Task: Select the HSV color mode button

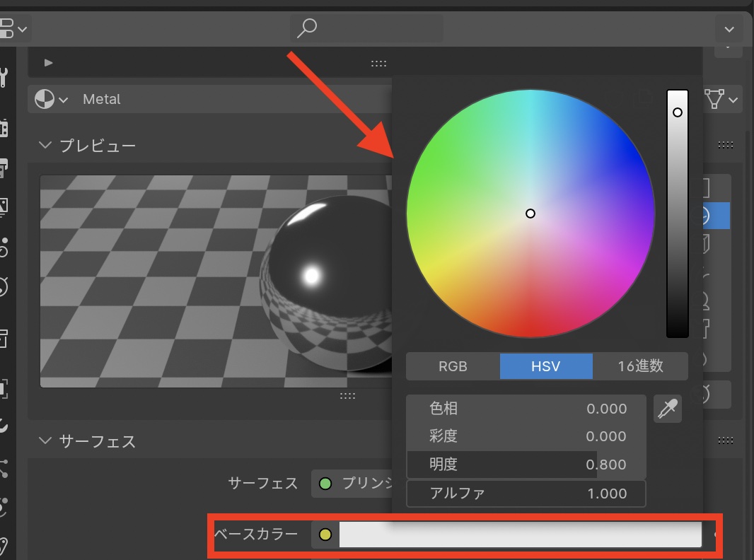Action: tap(545, 366)
